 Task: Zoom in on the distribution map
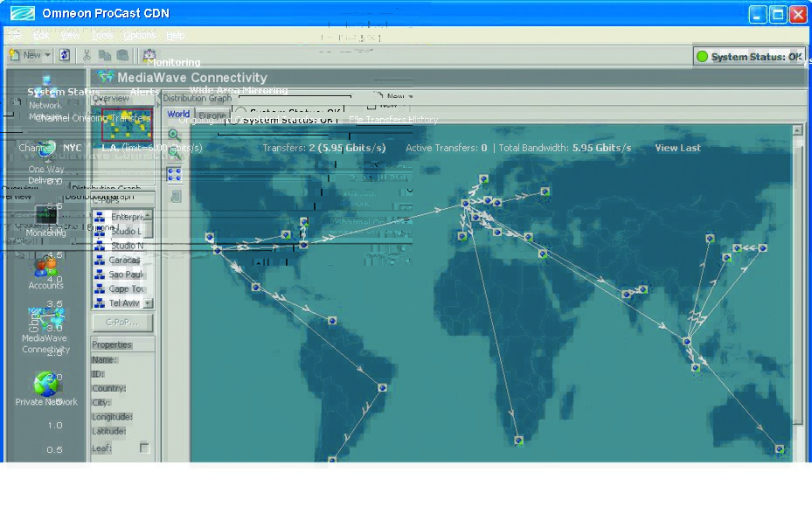(x=175, y=135)
